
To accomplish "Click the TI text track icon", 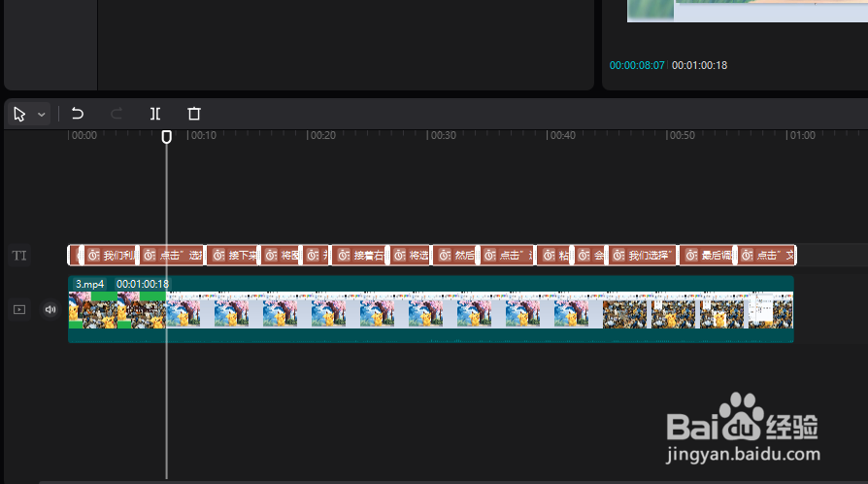I will coord(19,256).
